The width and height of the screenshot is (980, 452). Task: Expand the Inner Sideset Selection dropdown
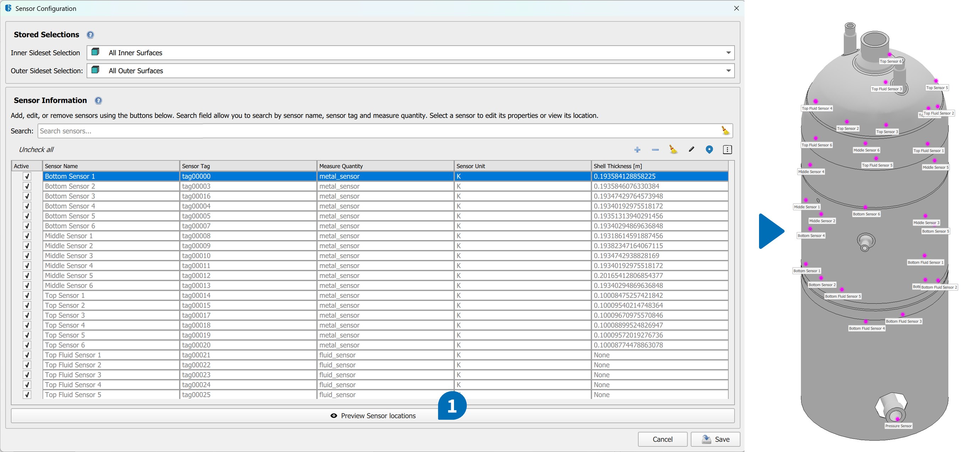click(728, 53)
